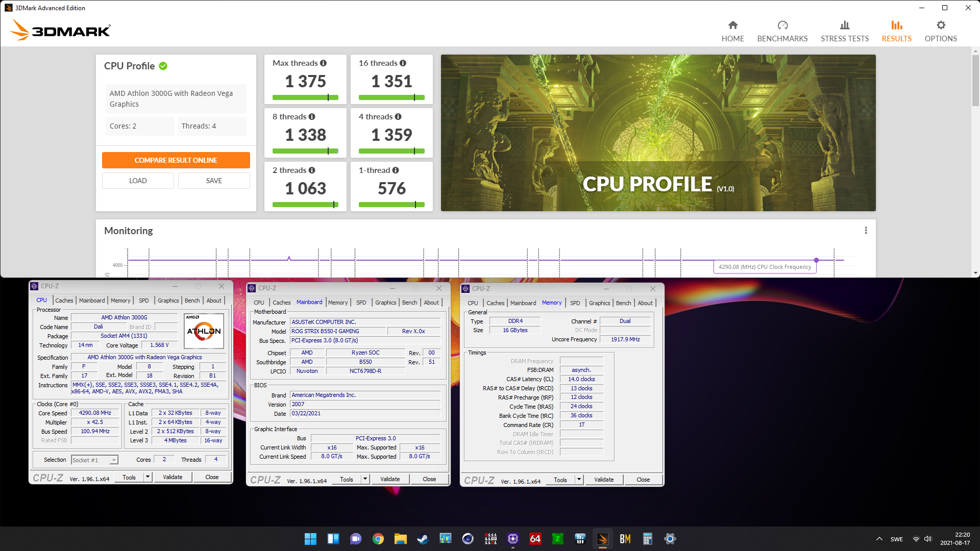This screenshot has height=551, width=980.
Task: Click Validate in the left CPU-Z window
Action: 173,477
